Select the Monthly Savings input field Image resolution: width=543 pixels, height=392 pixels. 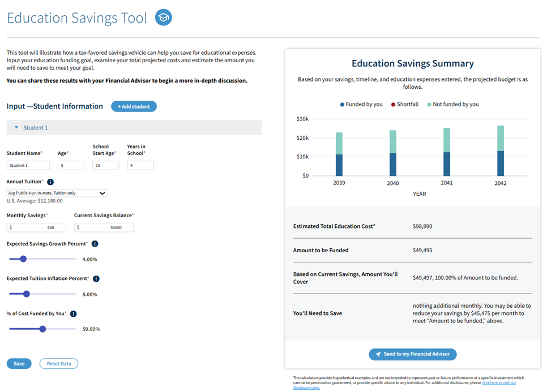(36, 227)
